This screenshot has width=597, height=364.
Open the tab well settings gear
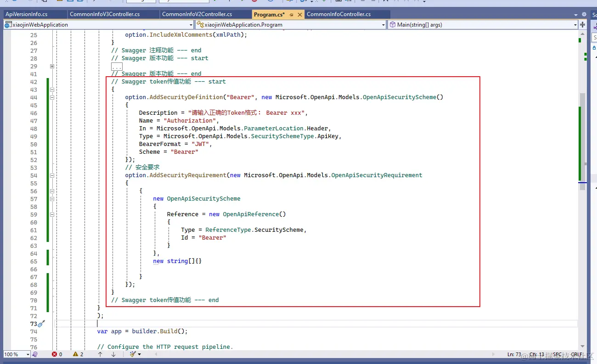tap(584, 15)
